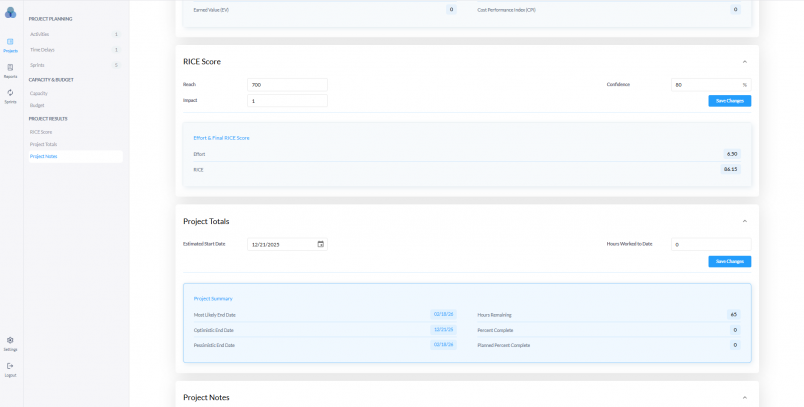Viewport: 804px width, 407px height.
Task: Save Changes for RICE Score
Action: (x=729, y=101)
